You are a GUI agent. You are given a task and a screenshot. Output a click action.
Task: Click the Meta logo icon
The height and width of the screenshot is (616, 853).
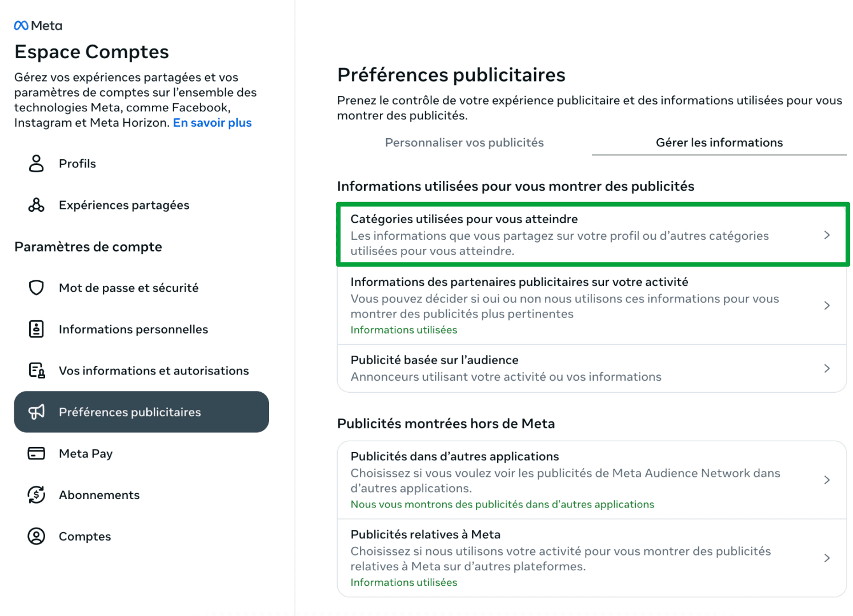click(21, 26)
